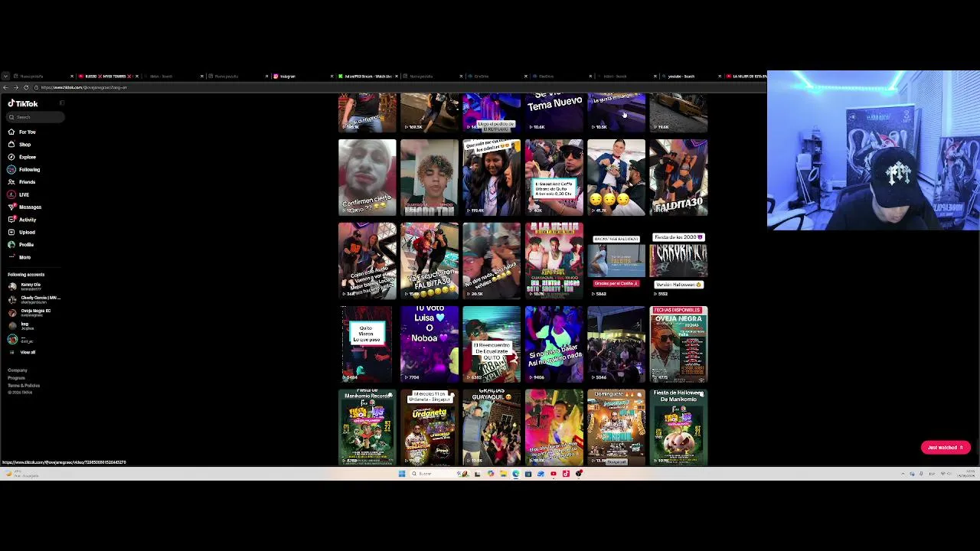Expand the Terms & Policies footer section
Image resolution: width=980 pixels, height=551 pixels.
click(x=24, y=386)
